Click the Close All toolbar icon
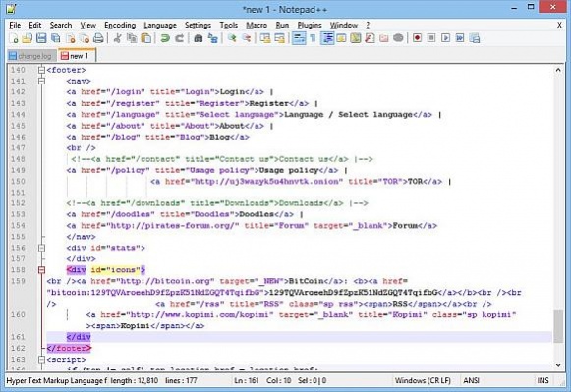 (x=85, y=38)
